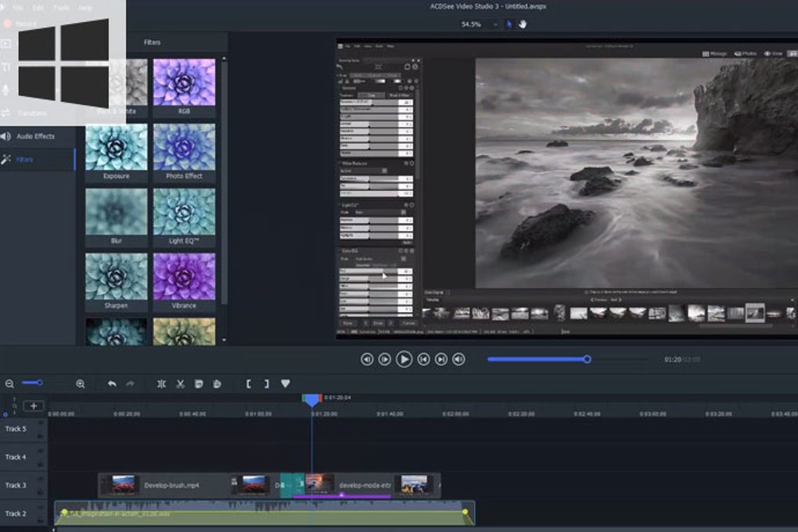This screenshot has width=798, height=532.
Task: Apply the Vibrance filter thumbnail
Action: point(184,276)
